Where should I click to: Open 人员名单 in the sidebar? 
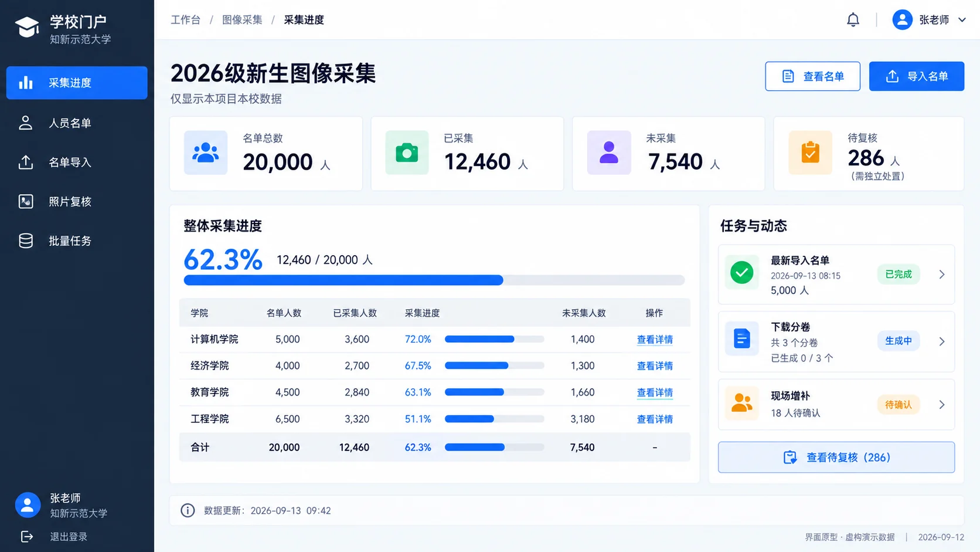pos(77,123)
